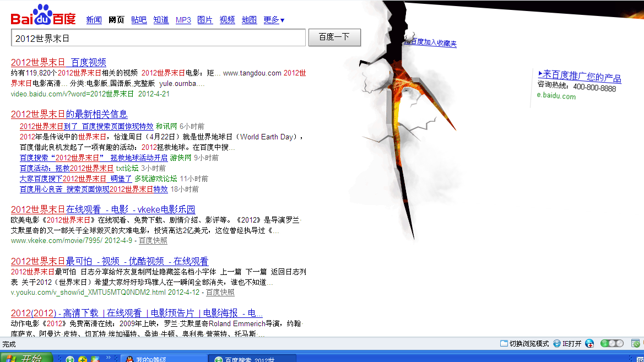The width and height of the screenshot is (644, 362).
Task: Click the 多玩游戏论坛 news source label
Action: (156, 179)
